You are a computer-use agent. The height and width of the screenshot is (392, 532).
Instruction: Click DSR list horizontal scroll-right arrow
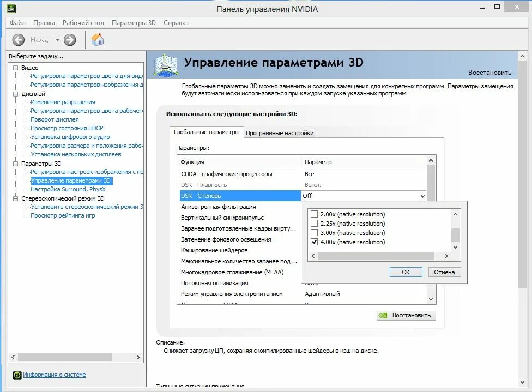coord(446,256)
